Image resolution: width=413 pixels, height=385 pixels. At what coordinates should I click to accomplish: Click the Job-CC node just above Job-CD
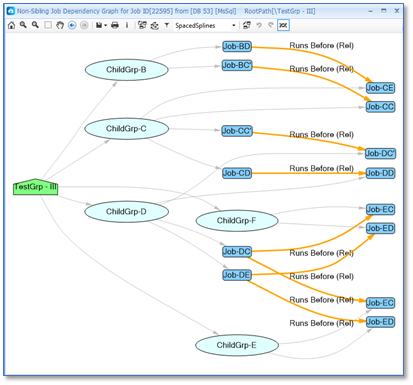coord(237,131)
